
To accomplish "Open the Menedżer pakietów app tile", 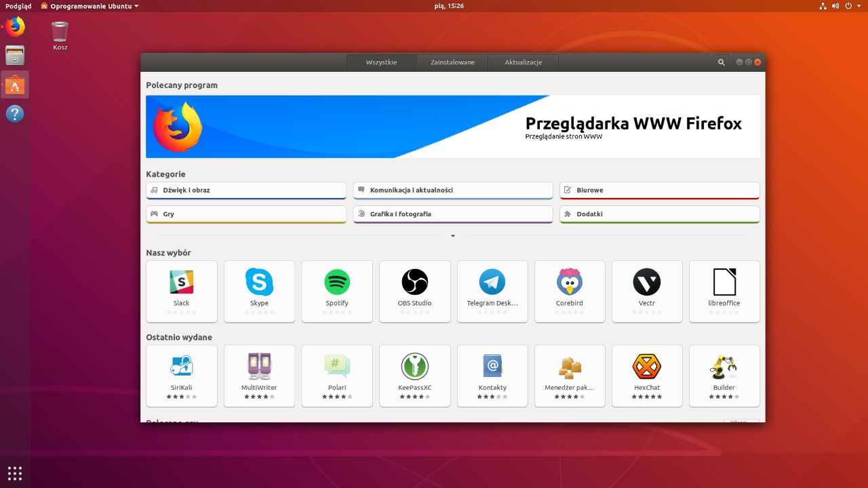I will pyautogui.click(x=570, y=376).
